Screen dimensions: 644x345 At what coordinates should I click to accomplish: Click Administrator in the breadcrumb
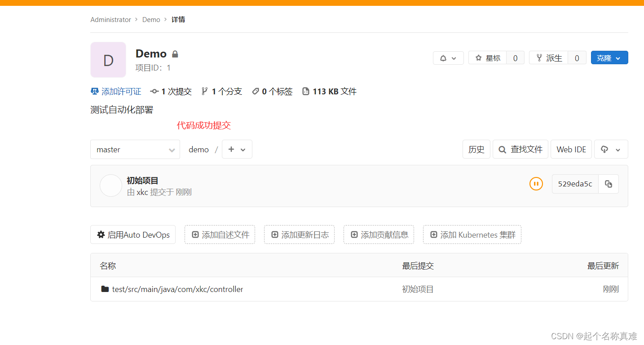(x=110, y=20)
